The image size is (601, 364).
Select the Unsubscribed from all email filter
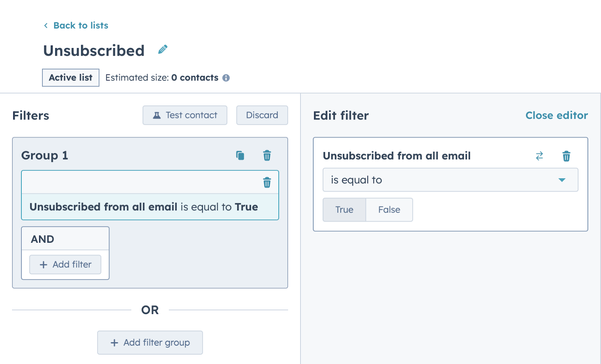click(144, 207)
